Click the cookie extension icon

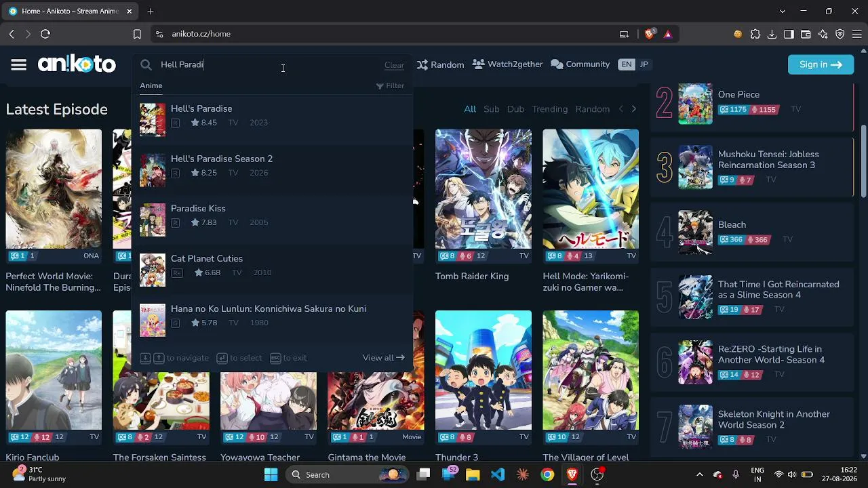click(x=738, y=34)
